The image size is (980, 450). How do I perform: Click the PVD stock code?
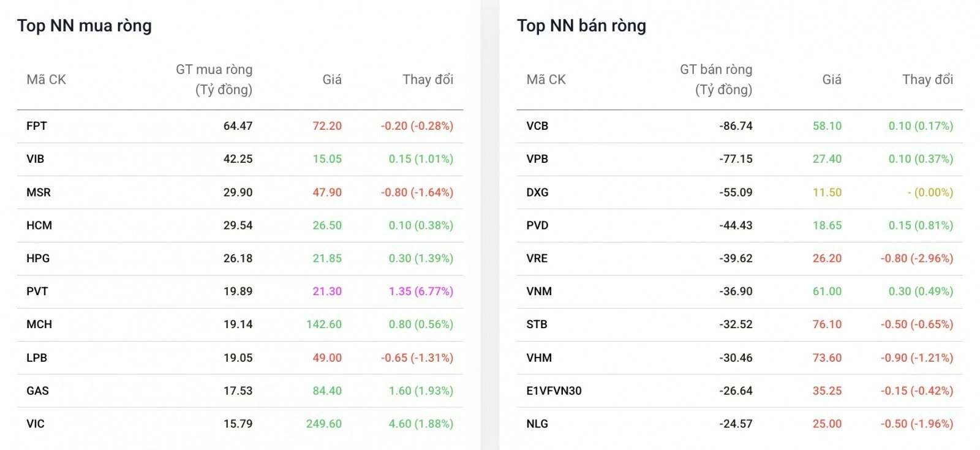pos(537,225)
